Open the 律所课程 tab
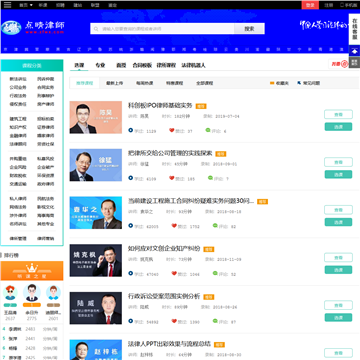 [x=166, y=65]
